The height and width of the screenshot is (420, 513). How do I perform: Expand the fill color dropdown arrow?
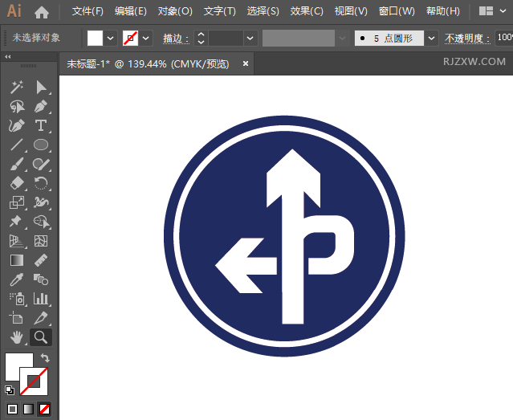coord(110,39)
